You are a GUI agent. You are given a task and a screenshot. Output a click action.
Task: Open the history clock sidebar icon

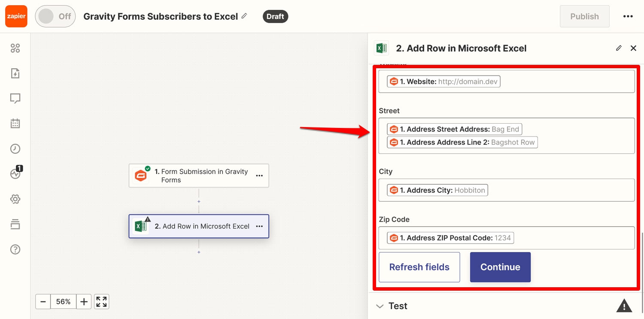tap(15, 149)
